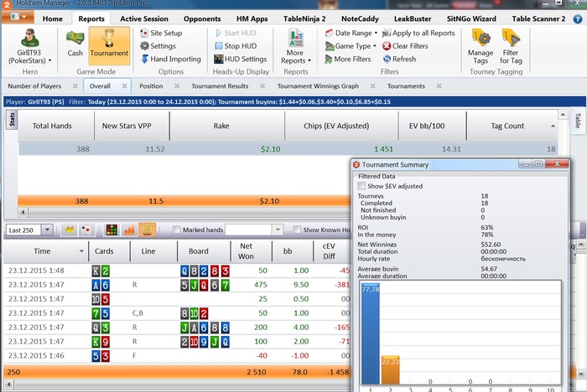Open Manage Tags

click(x=481, y=47)
